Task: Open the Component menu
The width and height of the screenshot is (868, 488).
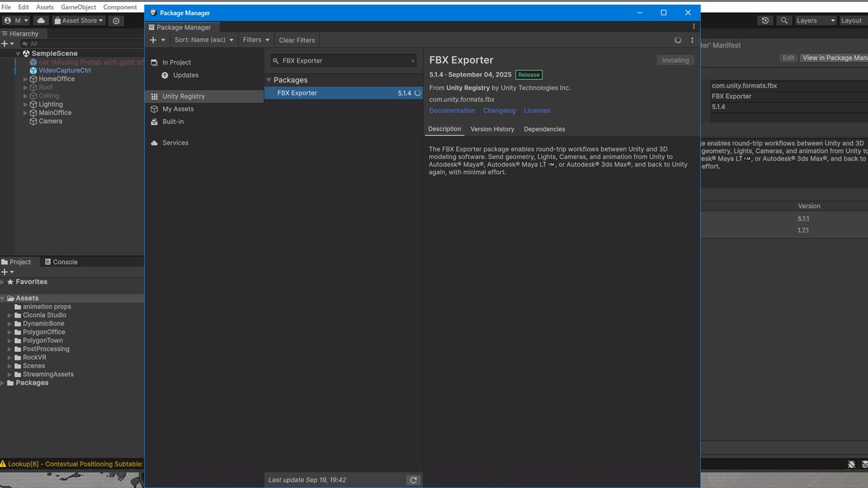Action: click(120, 7)
